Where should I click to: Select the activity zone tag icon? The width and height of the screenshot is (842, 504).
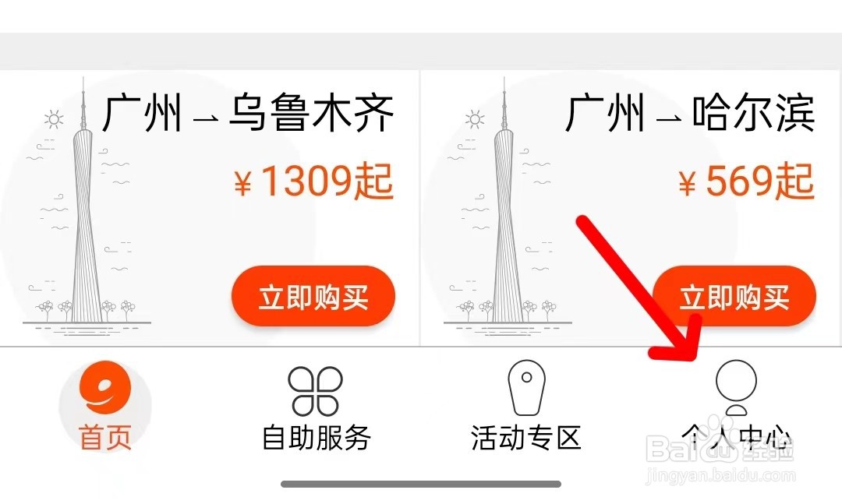[527, 387]
